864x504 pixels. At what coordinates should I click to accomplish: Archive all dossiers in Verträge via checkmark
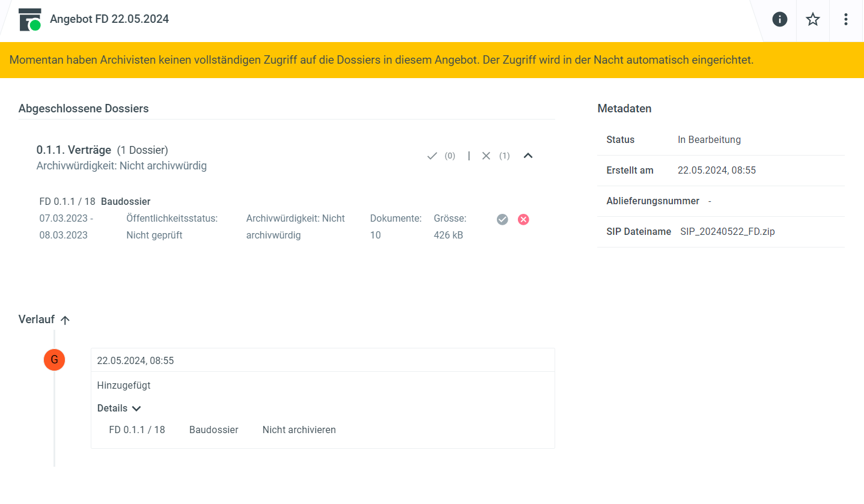(x=432, y=156)
